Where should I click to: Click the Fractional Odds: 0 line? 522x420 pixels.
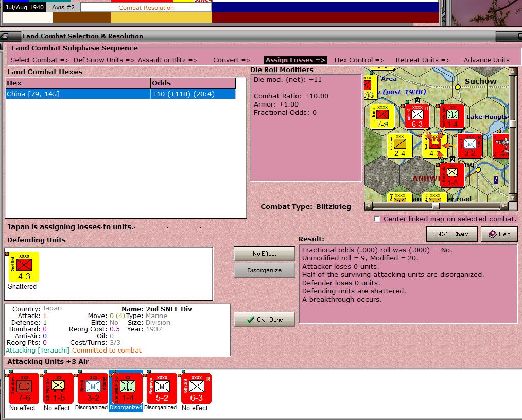point(285,113)
